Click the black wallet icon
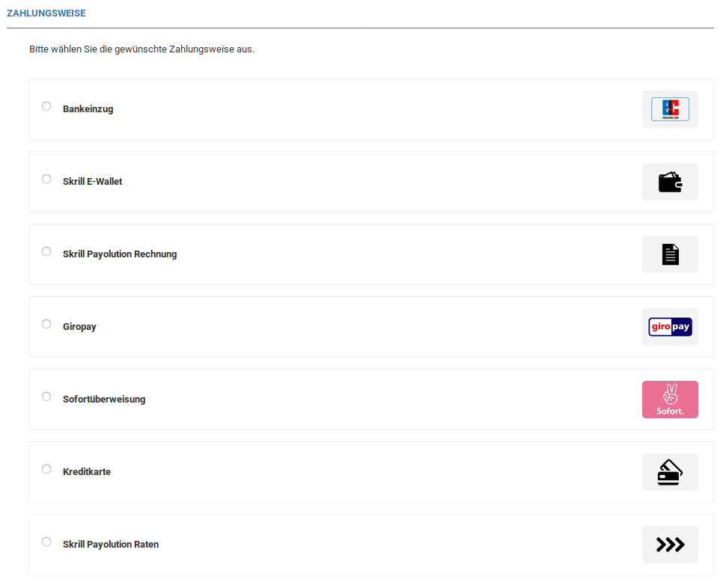Viewport: 726px width, 588px height. [670, 182]
